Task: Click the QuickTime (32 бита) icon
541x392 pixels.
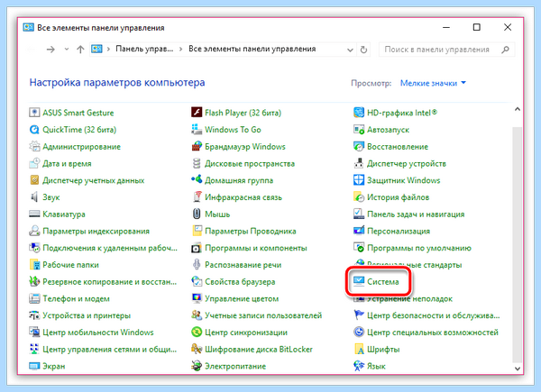Action: 34,130
